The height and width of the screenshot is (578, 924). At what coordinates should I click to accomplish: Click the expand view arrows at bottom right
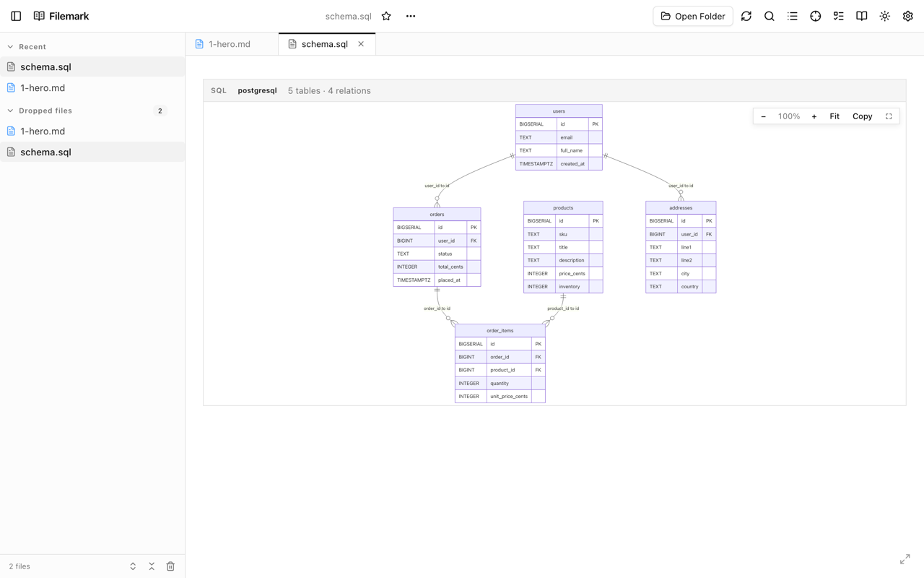(x=905, y=559)
